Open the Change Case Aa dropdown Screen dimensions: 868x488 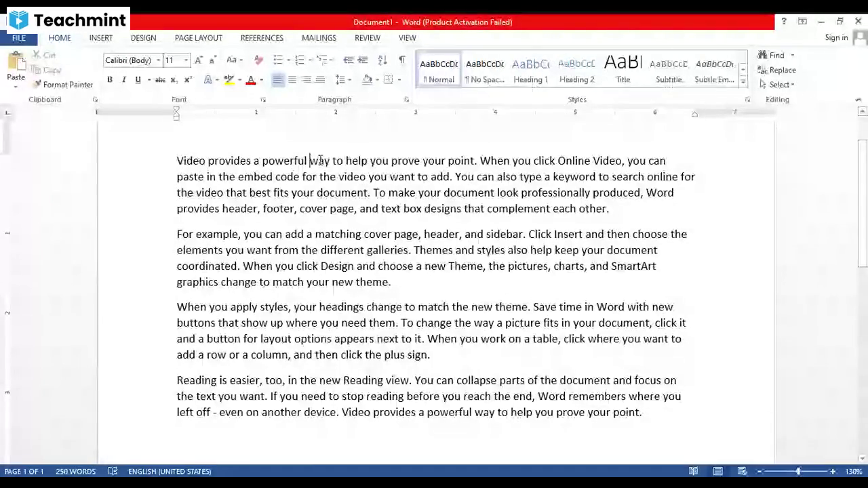point(234,60)
